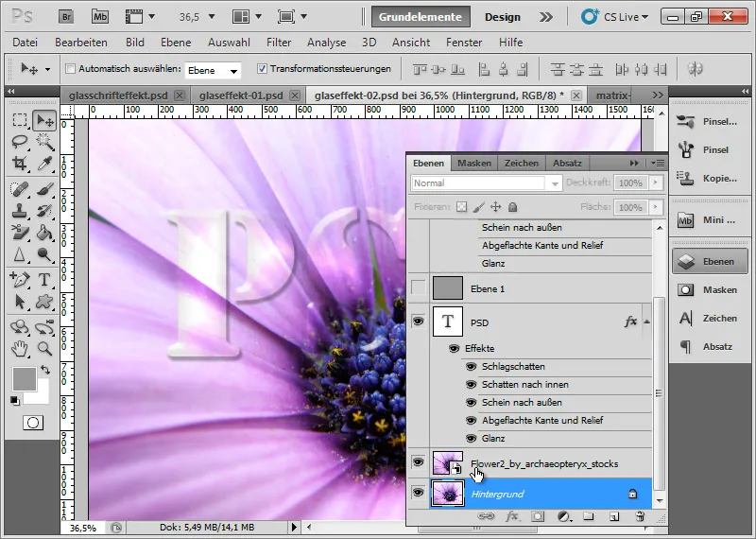The image size is (756, 539).
Task: Add a layer mask from panel footer
Action: [x=537, y=517]
